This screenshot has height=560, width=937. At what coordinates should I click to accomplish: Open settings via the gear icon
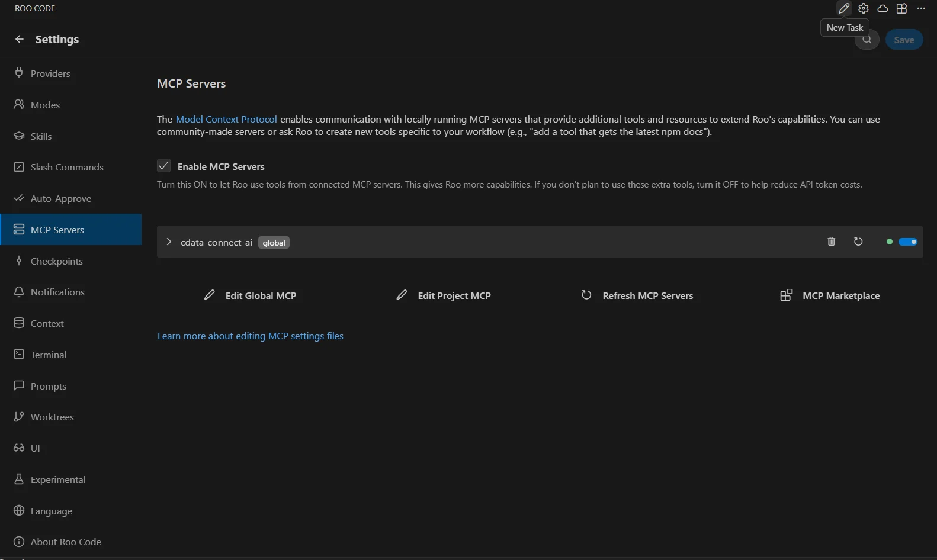pyautogui.click(x=864, y=8)
